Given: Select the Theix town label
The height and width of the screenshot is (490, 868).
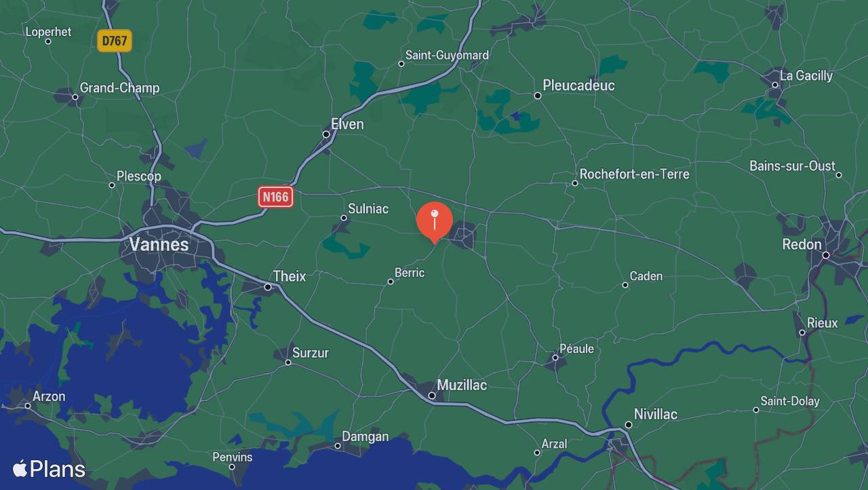Looking at the screenshot, I should coord(290,276).
